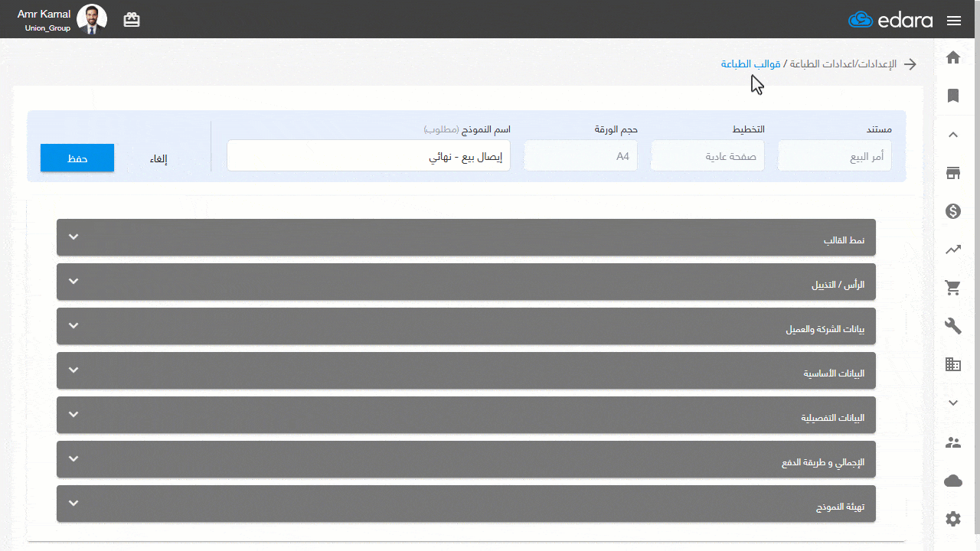Image resolution: width=980 pixels, height=551 pixels.
Task: Open the trending chart icon in sidebar
Action: [953, 249]
